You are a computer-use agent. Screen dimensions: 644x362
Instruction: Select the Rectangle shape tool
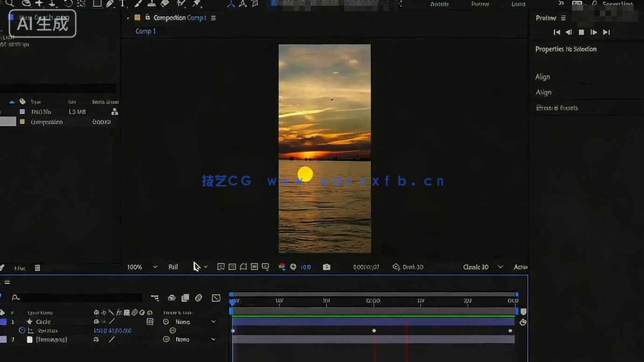(x=97, y=3)
